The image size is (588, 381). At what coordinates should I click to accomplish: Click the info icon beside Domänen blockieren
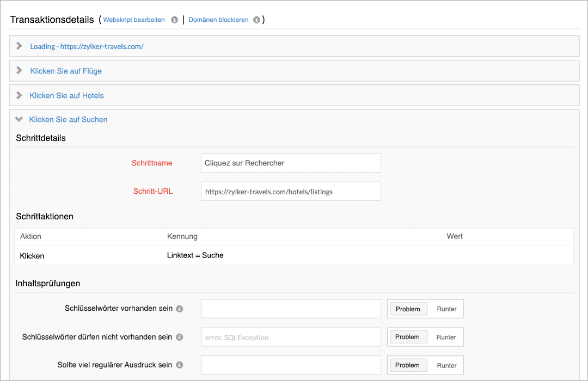[x=256, y=20]
